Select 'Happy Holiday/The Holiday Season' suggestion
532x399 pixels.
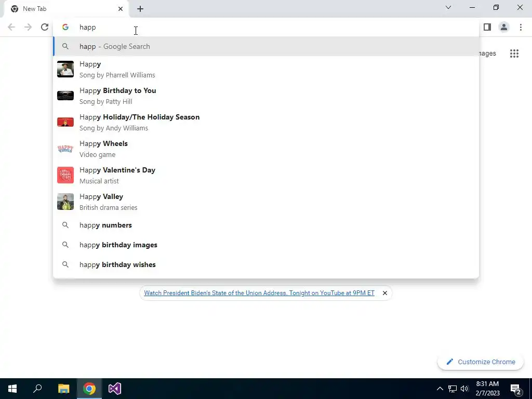pos(266,122)
